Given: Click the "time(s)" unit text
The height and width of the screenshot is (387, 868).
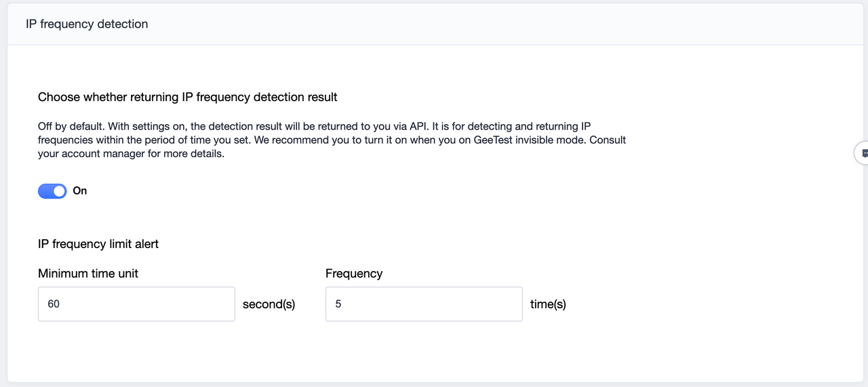Looking at the screenshot, I should click(x=548, y=304).
